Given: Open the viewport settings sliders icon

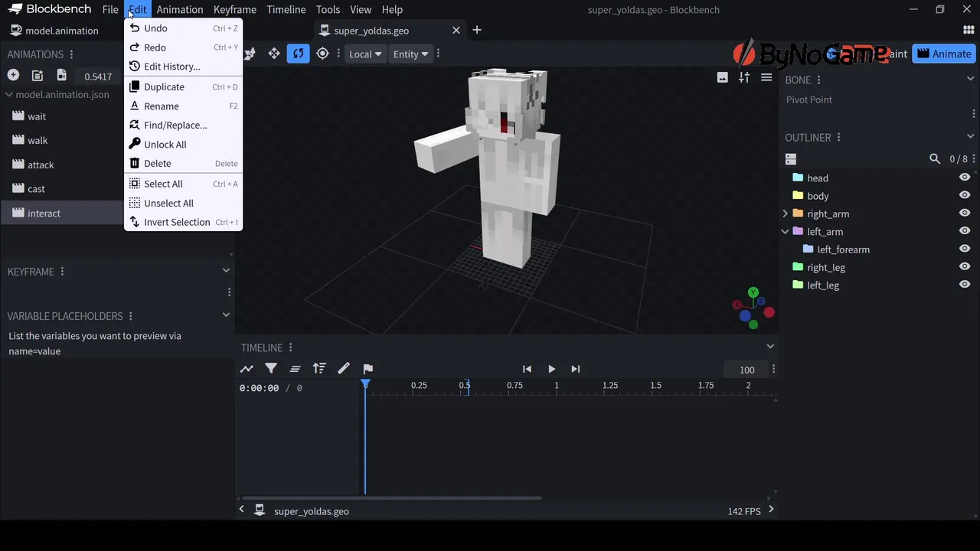Looking at the screenshot, I should [x=744, y=77].
